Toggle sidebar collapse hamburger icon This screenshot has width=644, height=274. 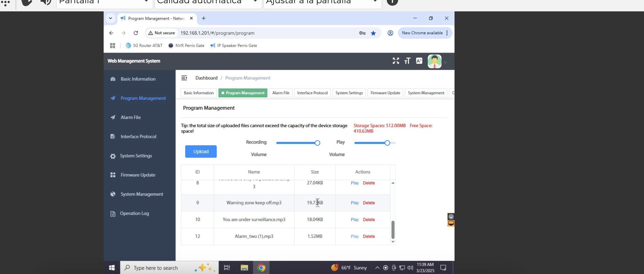(184, 78)
